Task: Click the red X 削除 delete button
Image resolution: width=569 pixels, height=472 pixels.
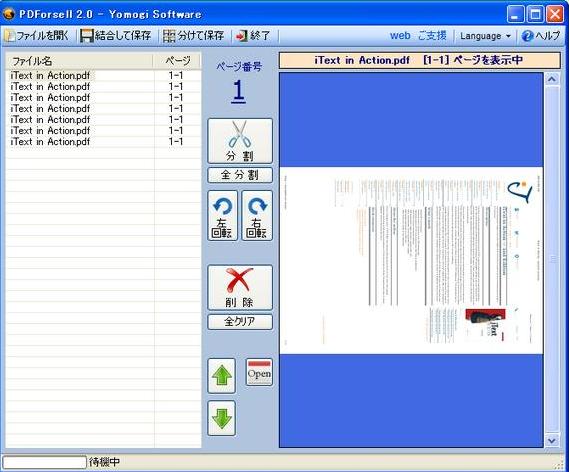Action: 240,287
